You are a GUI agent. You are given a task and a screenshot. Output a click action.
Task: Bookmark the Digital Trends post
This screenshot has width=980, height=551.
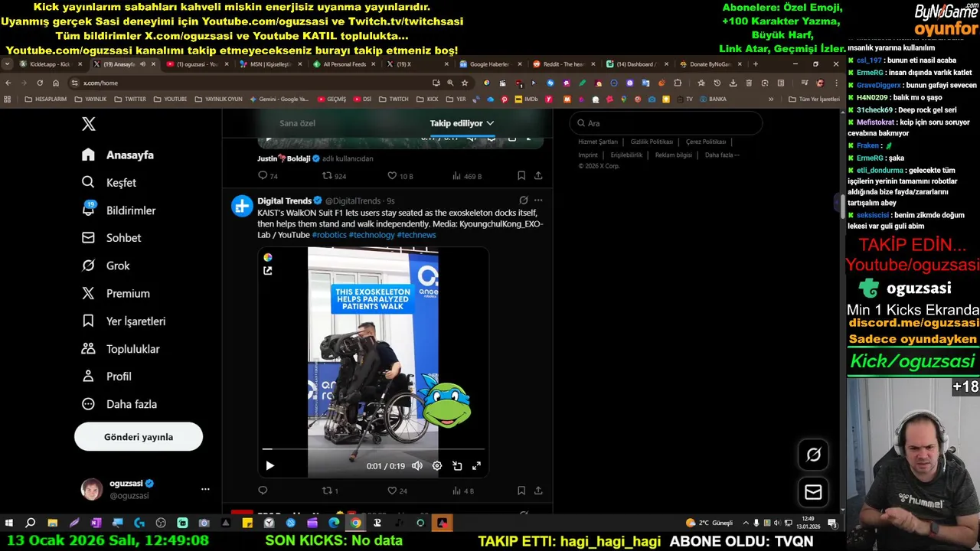(x=521, y=491)
